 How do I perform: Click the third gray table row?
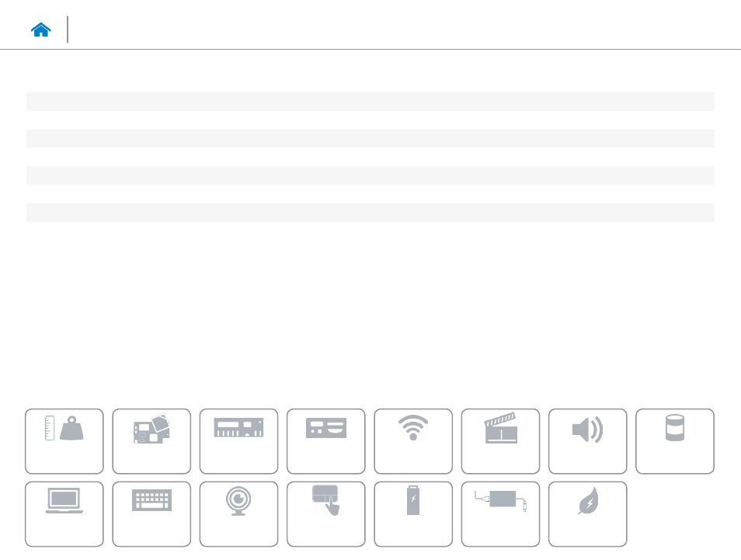click(x=370, y=176)
